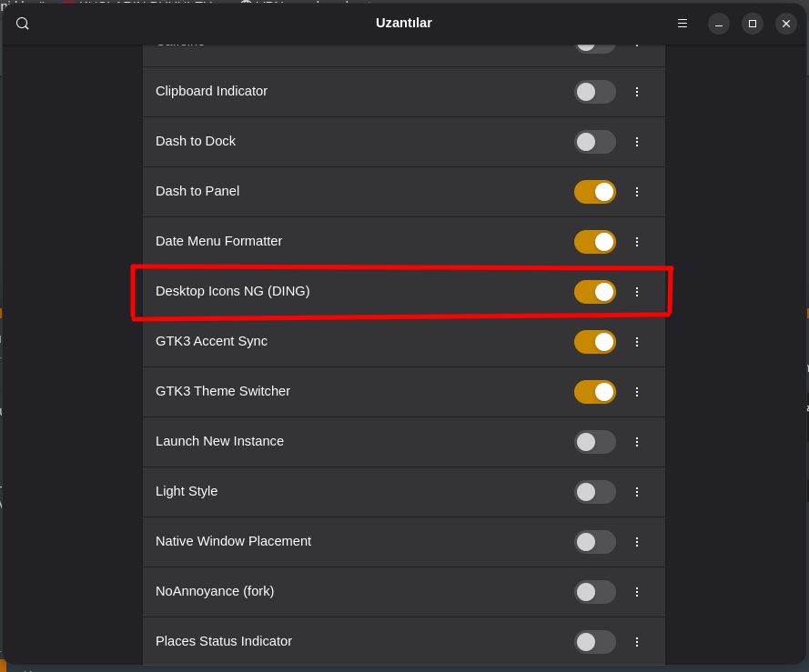The height and width of the screenshot is (672, 809).
Task: Open the Desktop Icons NG more options
Action: click(637, 292)
